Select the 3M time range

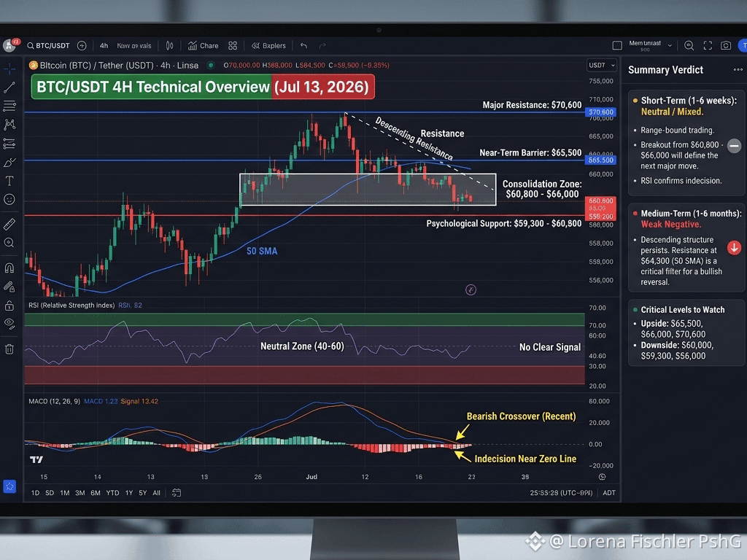80,493
